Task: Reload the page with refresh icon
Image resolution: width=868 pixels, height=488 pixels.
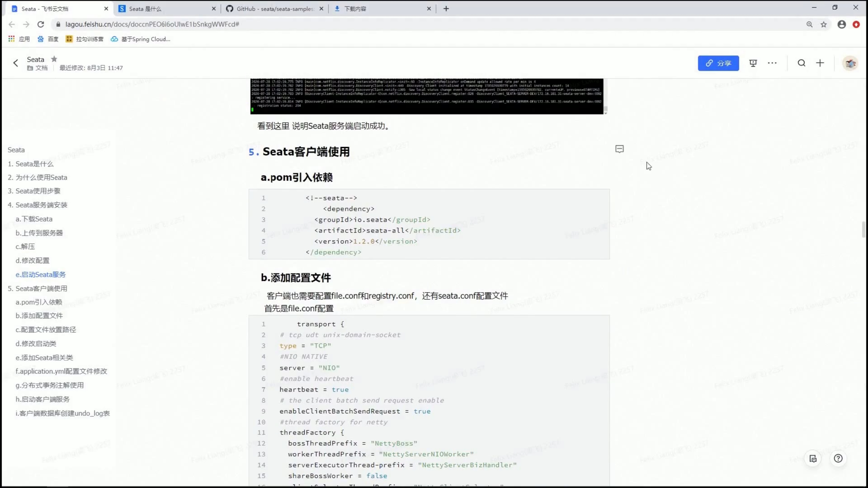Action: tap(41, 24)
